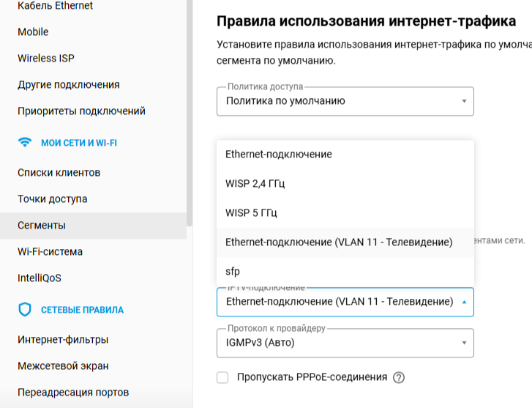Screen dimensions: 532x408
Task: Expand the Протокол к провайдеру dropdown
Action: (x=345, y=343)
